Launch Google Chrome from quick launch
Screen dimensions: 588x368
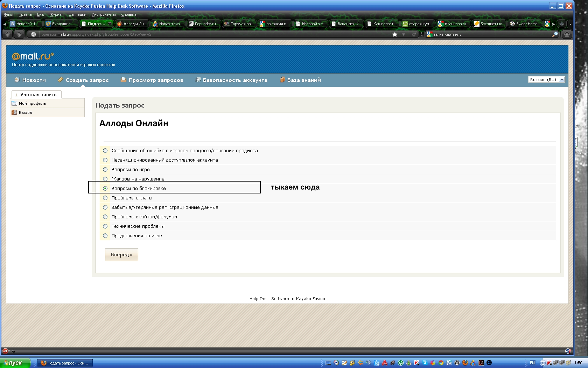441,363
